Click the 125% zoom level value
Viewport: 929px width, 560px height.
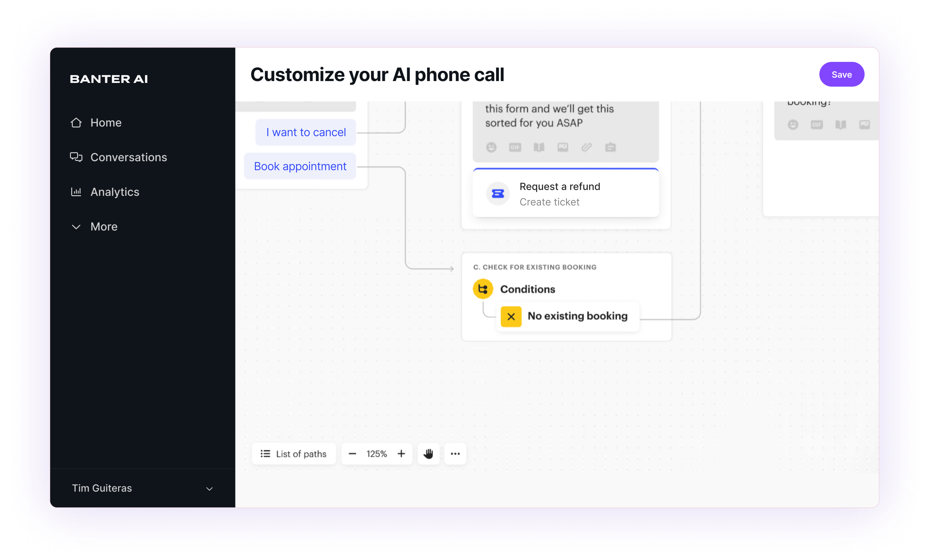377,454
